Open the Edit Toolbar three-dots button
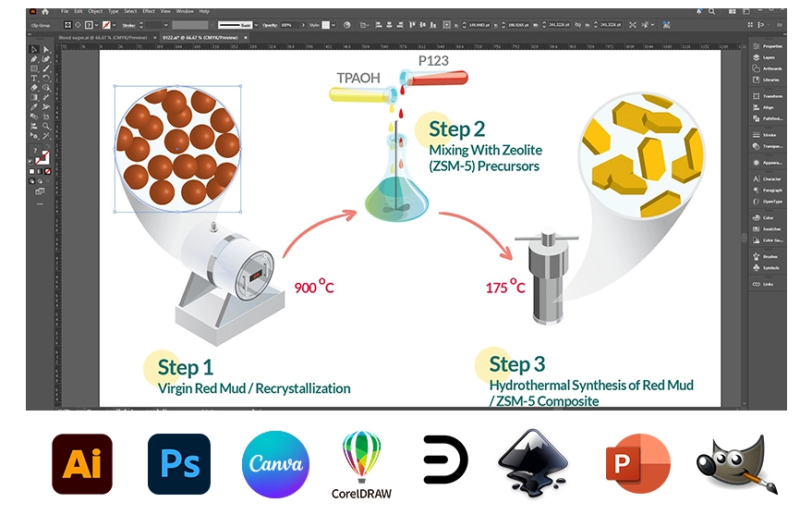The height and width of the screenshot is (515, 812). click(x=40, y=203)
